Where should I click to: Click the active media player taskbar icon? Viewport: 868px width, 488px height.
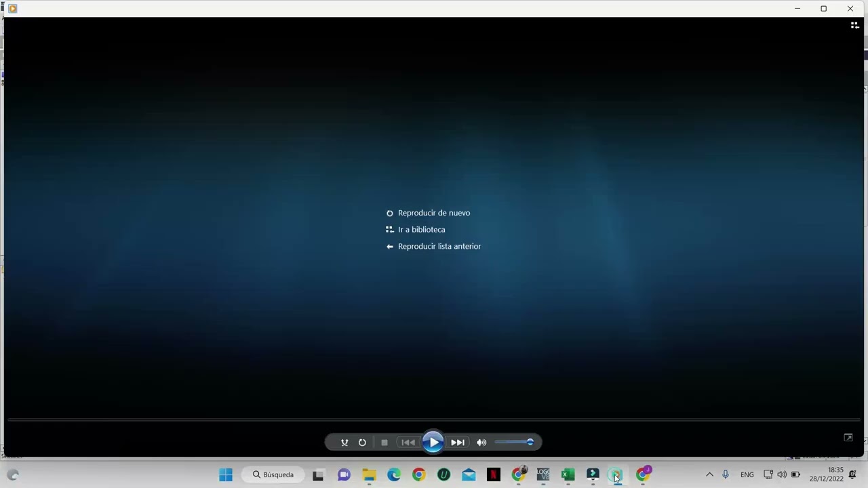coord(616,474)
